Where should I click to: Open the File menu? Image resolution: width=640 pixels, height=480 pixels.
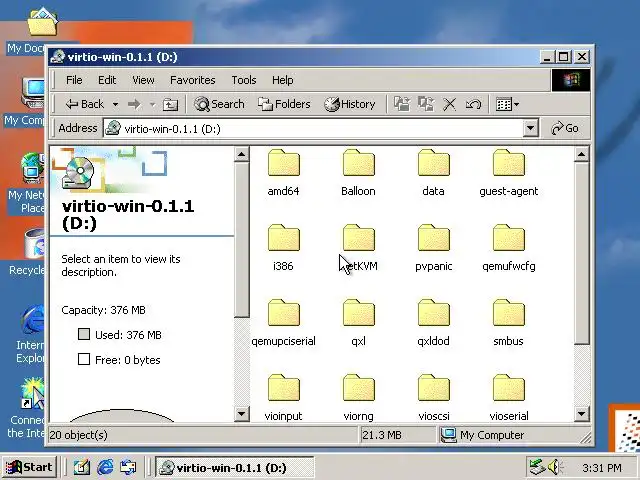click(x=74, y=80)
